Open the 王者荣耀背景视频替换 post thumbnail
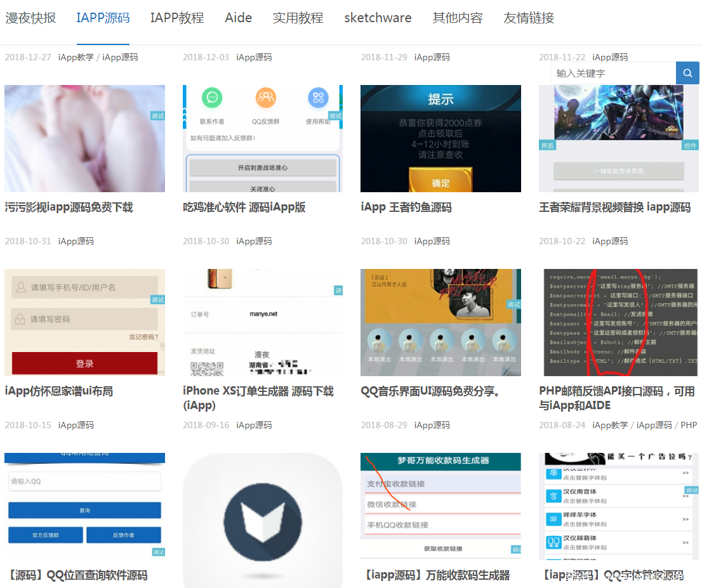 point(619,139)
